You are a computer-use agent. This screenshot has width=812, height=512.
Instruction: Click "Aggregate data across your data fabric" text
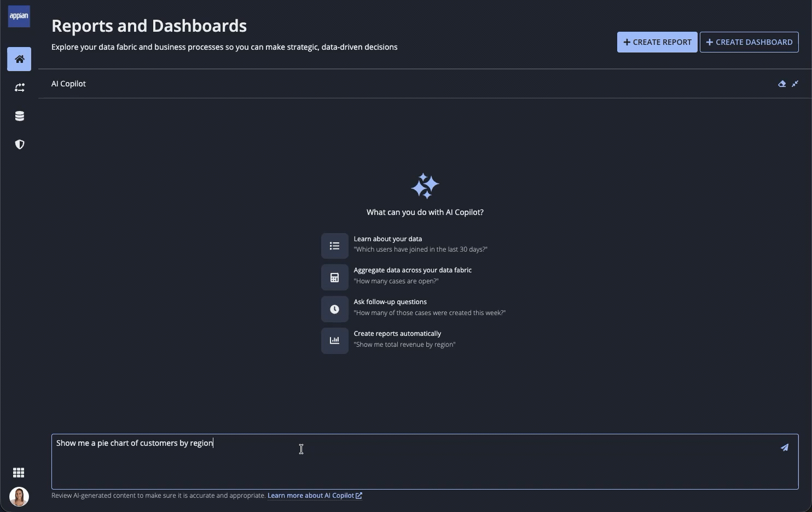point(413,270)
